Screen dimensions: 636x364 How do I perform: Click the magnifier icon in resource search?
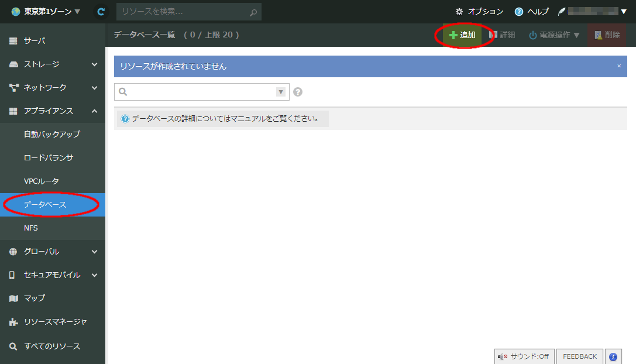tap(253, 12)
